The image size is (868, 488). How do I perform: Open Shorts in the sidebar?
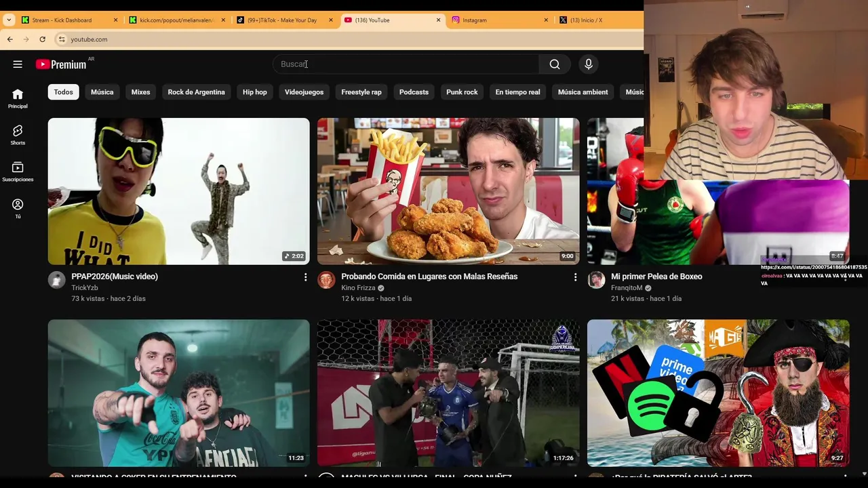coord(18,135)
